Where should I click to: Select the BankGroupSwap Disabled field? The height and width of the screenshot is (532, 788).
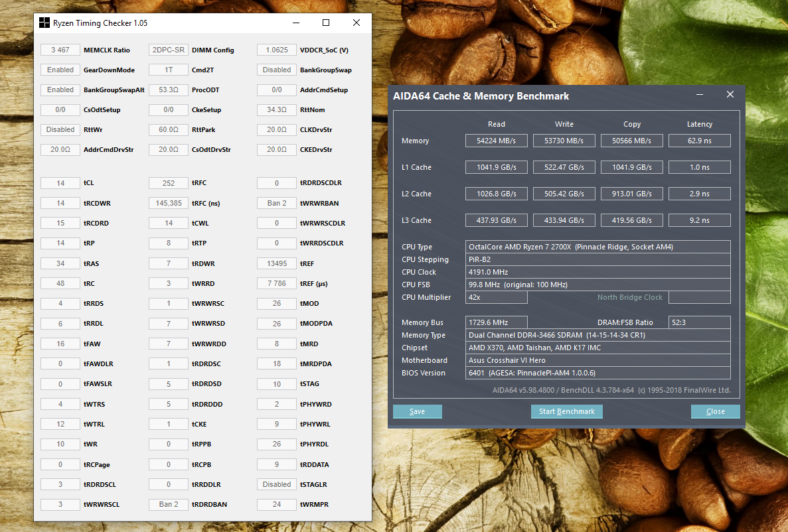(276, 70)
